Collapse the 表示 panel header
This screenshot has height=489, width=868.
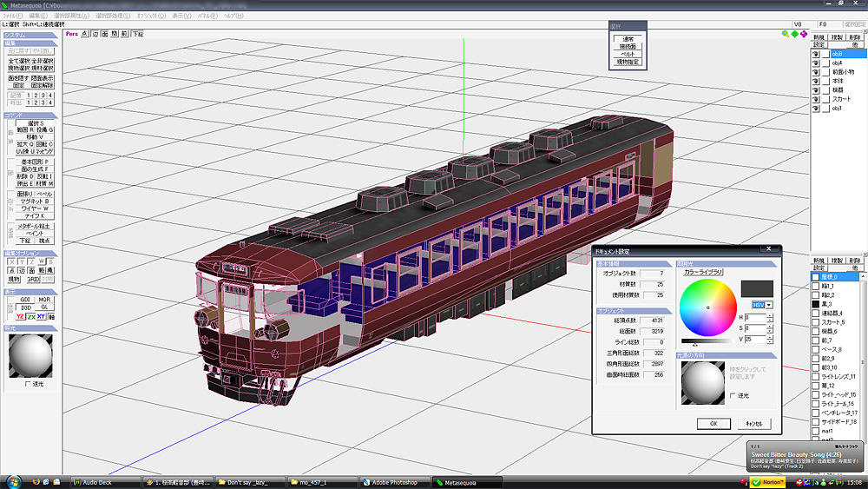click(x=30, y=292)
